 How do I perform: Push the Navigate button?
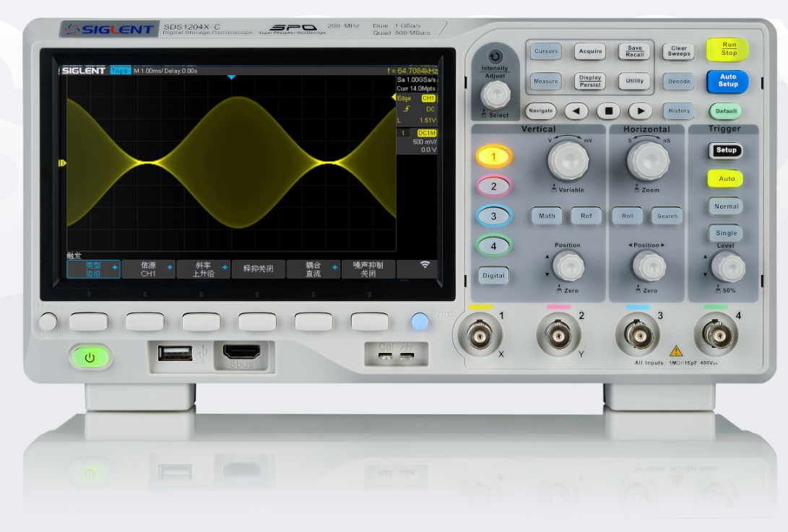pyautogui.click(x=541, y=111)
